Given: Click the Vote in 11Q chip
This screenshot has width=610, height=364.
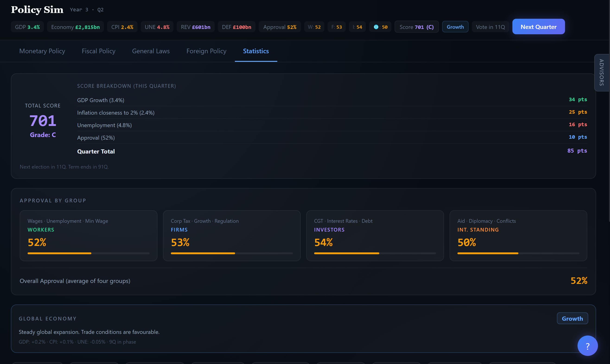Looking at the screenshot, I should 490,27.
